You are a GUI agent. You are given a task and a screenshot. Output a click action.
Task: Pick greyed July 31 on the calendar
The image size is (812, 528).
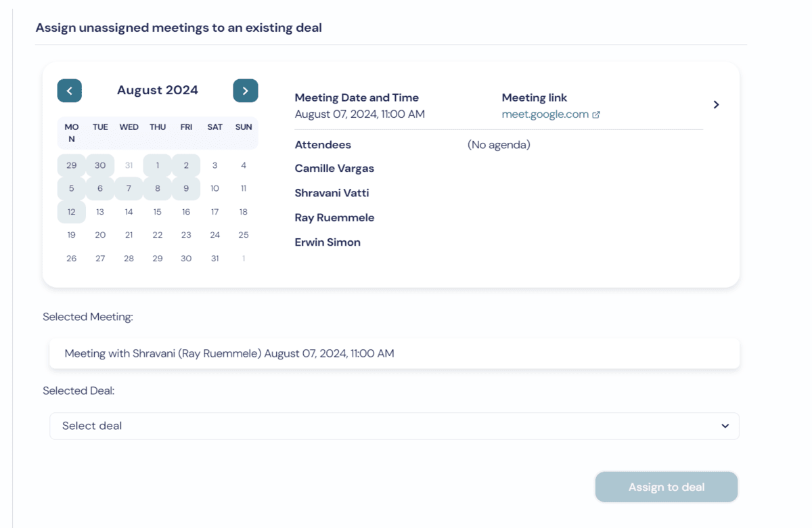click(129, 165)
